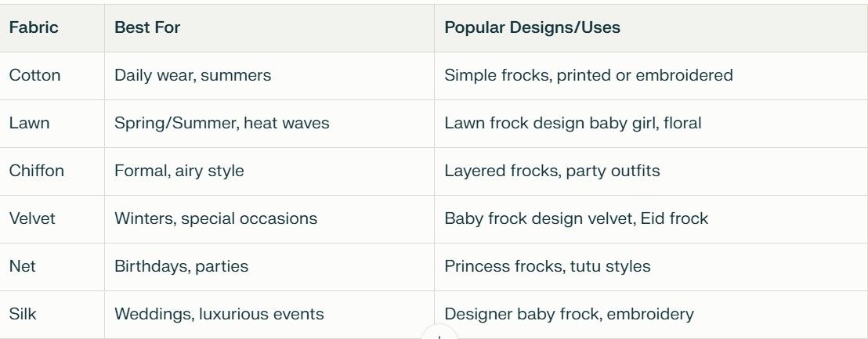
Task: Select the Fabric column header
Action: point(34,28)
